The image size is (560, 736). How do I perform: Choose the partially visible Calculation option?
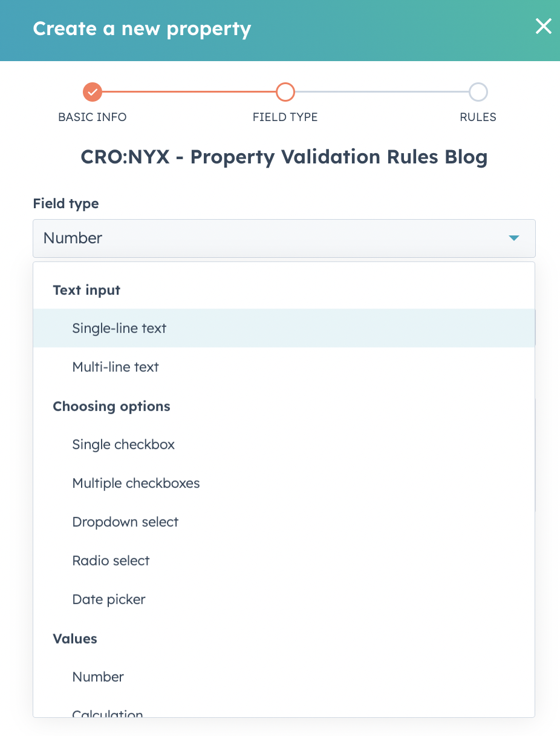click(108, 713)
